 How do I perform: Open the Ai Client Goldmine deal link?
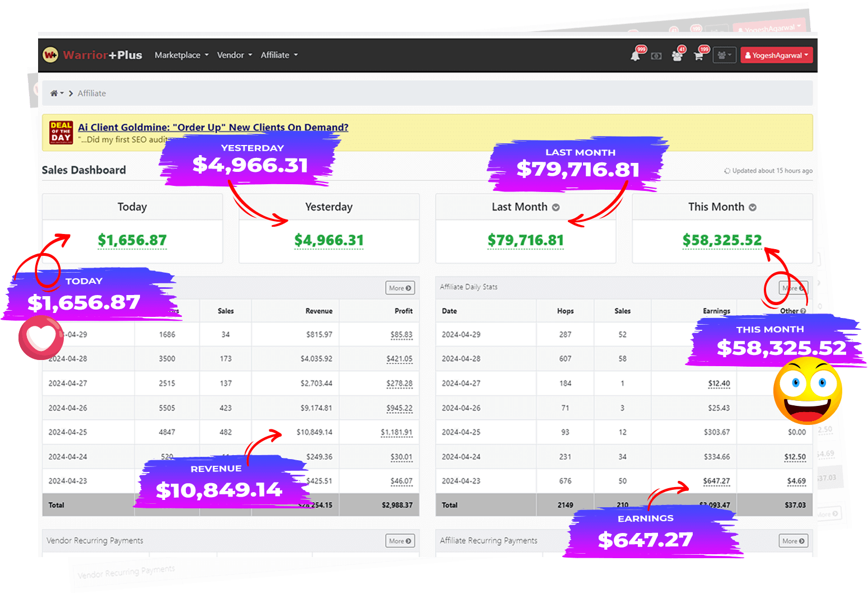point(213,127)
